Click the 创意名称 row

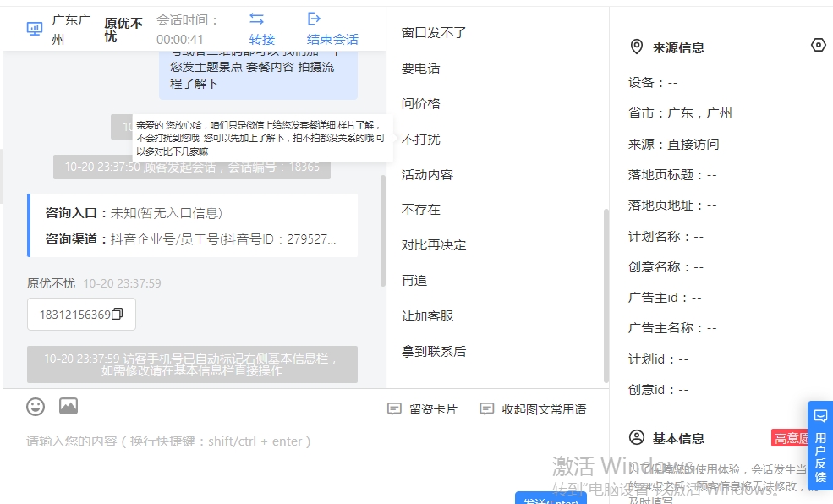coord(666,266)
